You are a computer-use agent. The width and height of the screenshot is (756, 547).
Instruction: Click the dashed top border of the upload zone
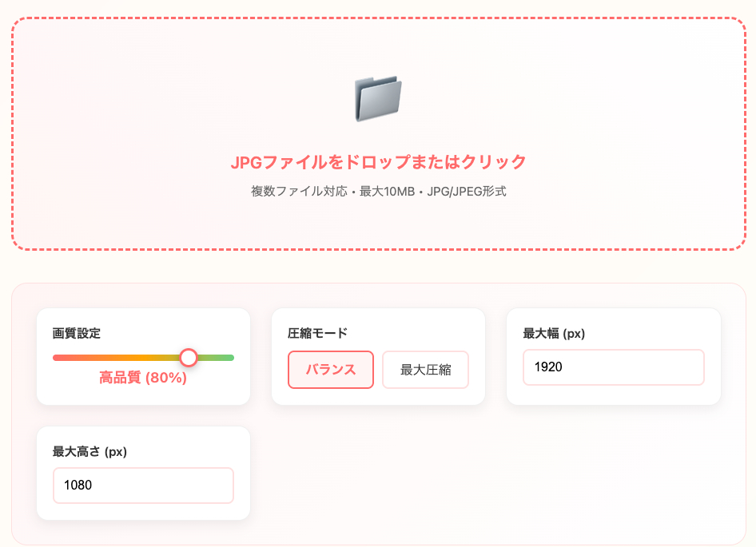coord(378,18)
